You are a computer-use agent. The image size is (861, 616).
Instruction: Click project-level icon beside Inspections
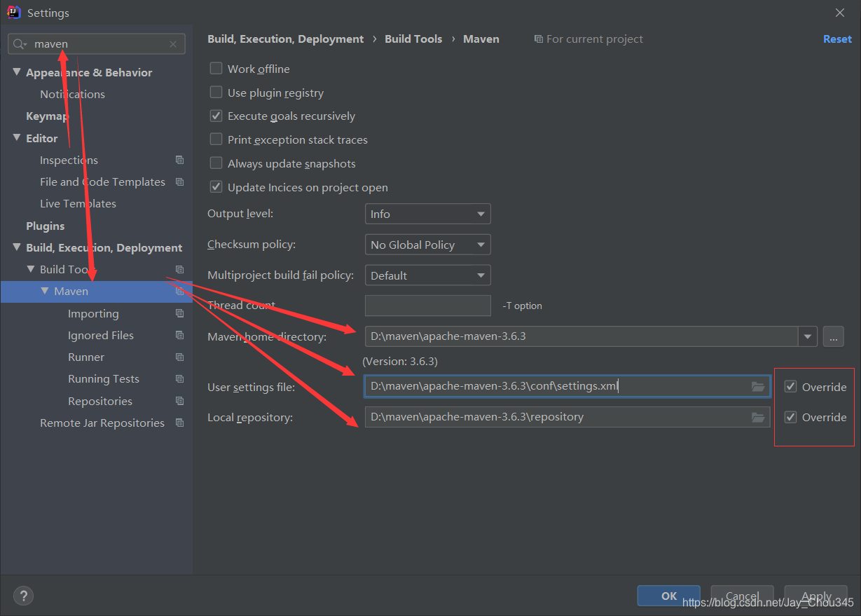coord(179,160)
